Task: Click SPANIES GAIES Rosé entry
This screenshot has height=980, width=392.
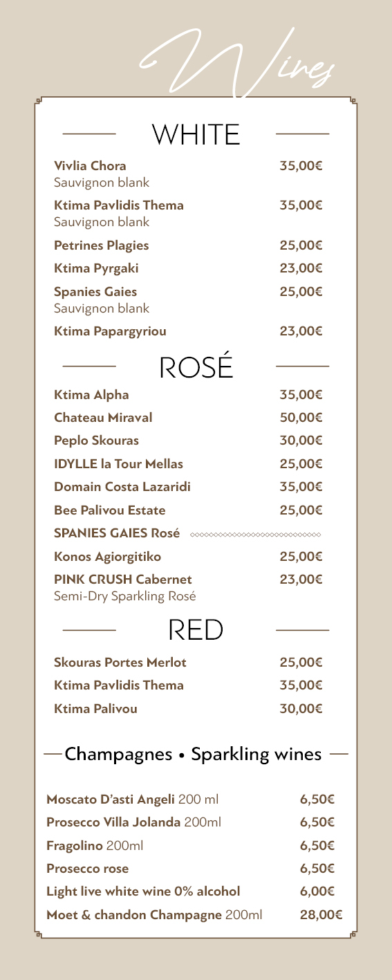Action: [117, 533]
